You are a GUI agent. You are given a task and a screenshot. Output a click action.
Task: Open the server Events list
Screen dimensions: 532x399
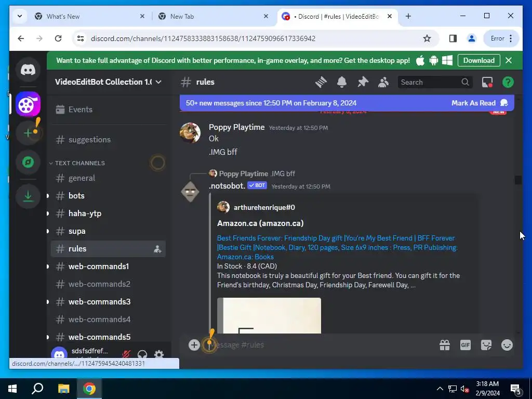point(108,110)
